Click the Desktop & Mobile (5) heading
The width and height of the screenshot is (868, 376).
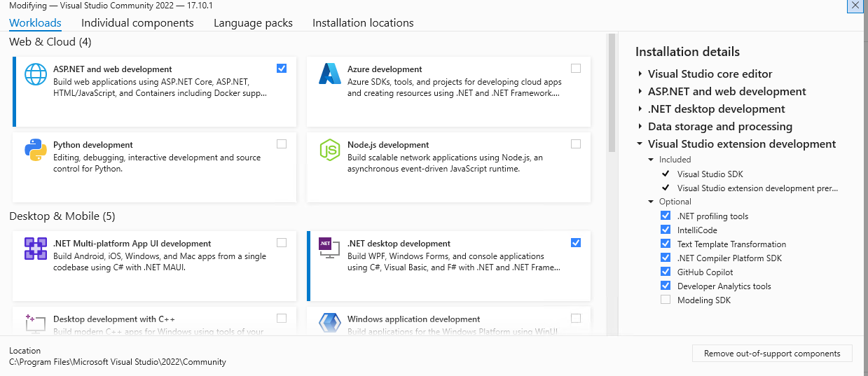click(62, 216)
